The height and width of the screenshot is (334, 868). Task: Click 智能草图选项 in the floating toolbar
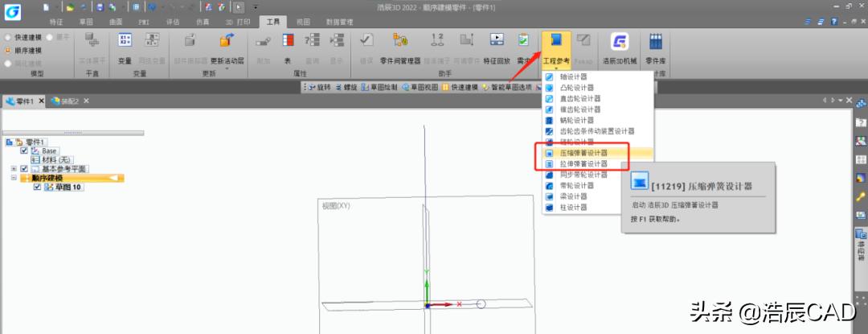click(x=507, y=87)
